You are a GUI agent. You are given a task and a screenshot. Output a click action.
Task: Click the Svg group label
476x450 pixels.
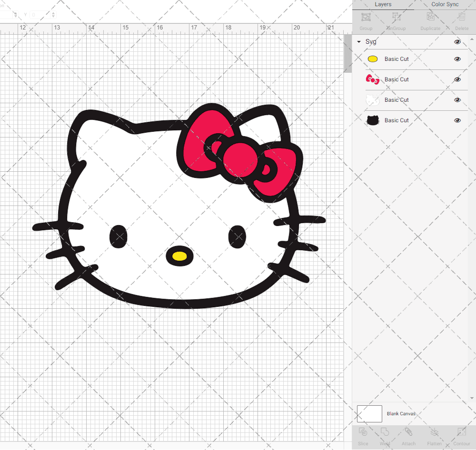[371, 41]
